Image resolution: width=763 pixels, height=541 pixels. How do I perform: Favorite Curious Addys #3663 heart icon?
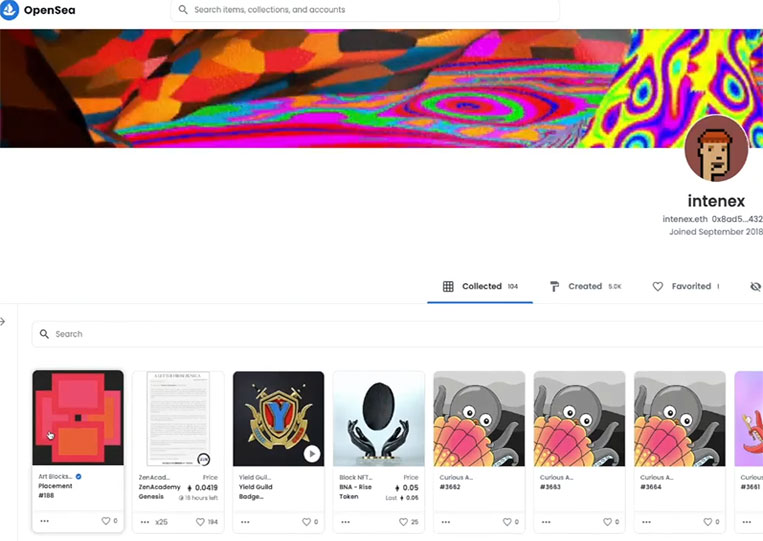(x=607, y=522)
